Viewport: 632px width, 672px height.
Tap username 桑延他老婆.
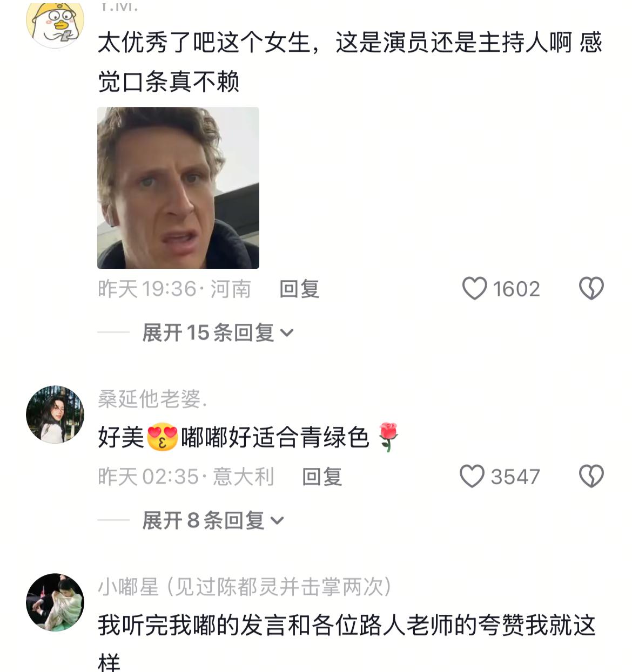(152, 399)
